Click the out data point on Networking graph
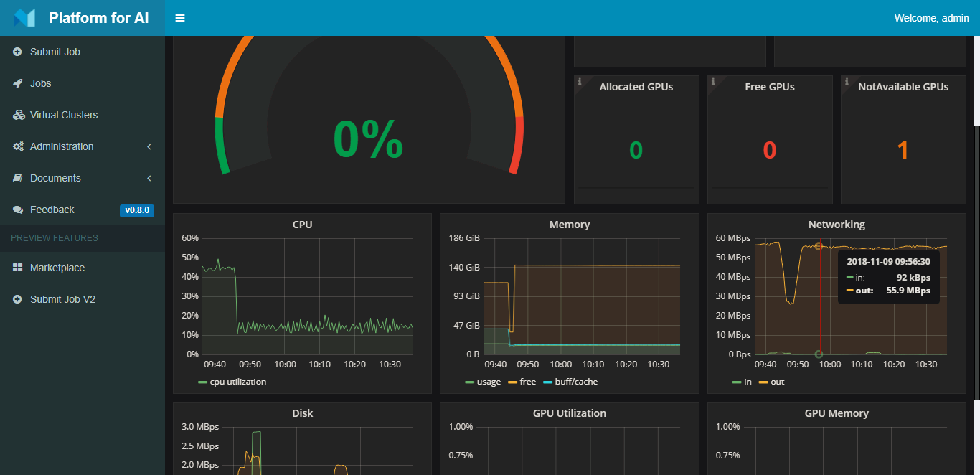 pos(819,246)
